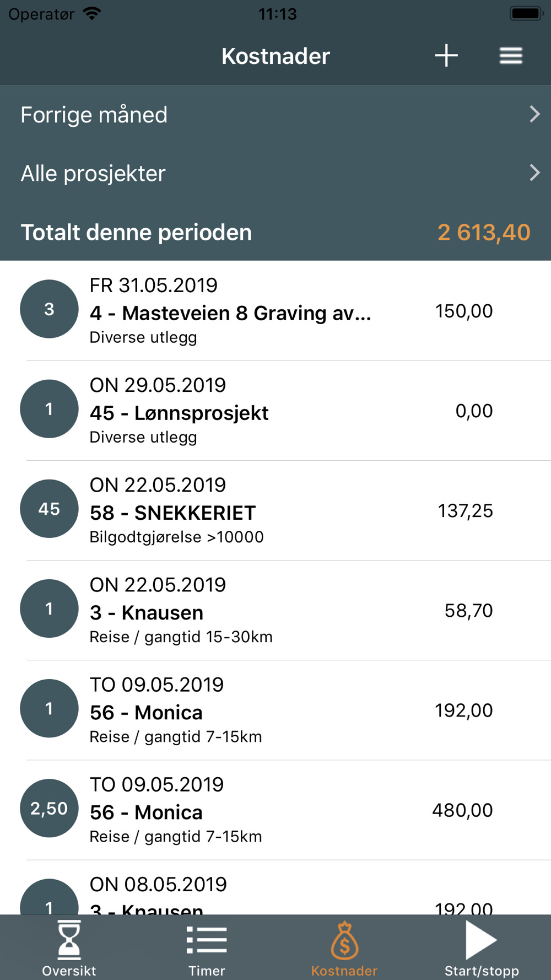Image resolution: width=551 pixels, height=980 pixels.
Task: Tap the period total 2 613,40
Action: [x=483, y=233]
